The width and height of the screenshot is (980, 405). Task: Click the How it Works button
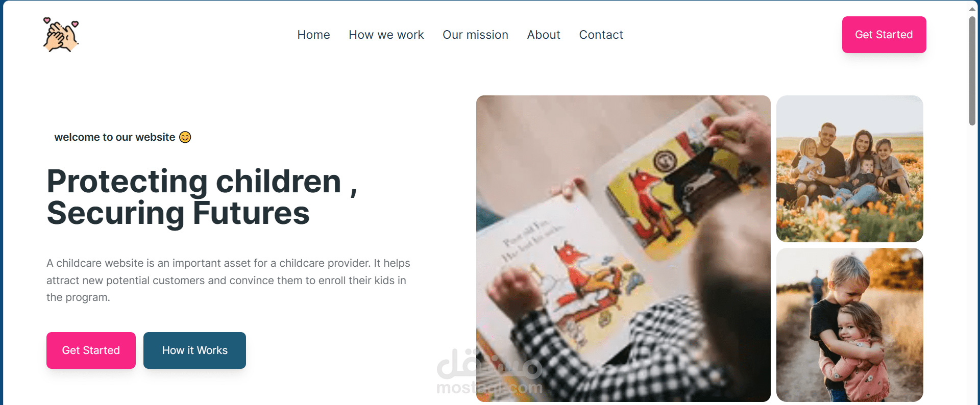click(x=194, y=350)
